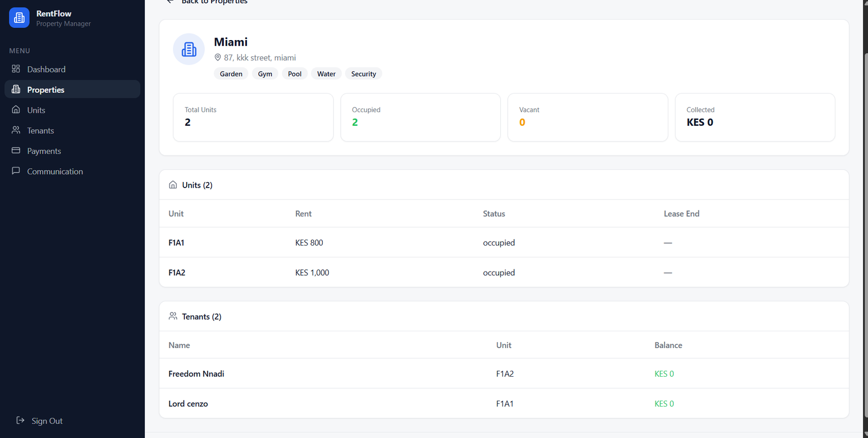Click the Units (2) section heading
868x438 pixels.
197,185
